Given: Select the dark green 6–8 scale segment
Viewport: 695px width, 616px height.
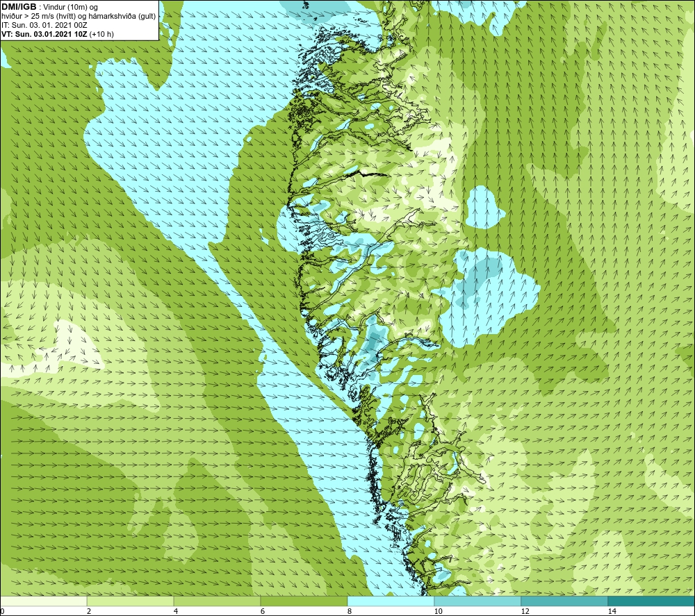Looking at the screenshot, I should click(304, 601).
